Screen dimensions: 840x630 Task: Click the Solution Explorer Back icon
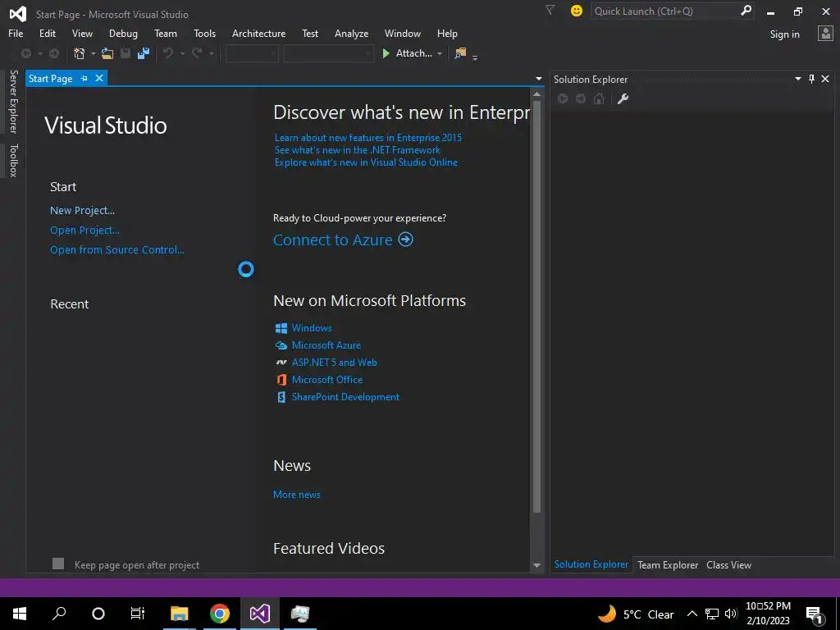(x=563, y=98)
